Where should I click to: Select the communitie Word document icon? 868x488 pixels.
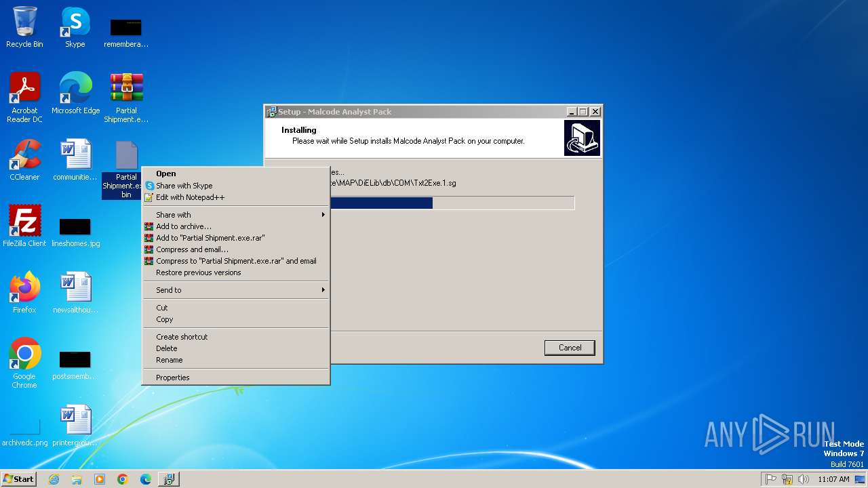(x=75, y=160)
